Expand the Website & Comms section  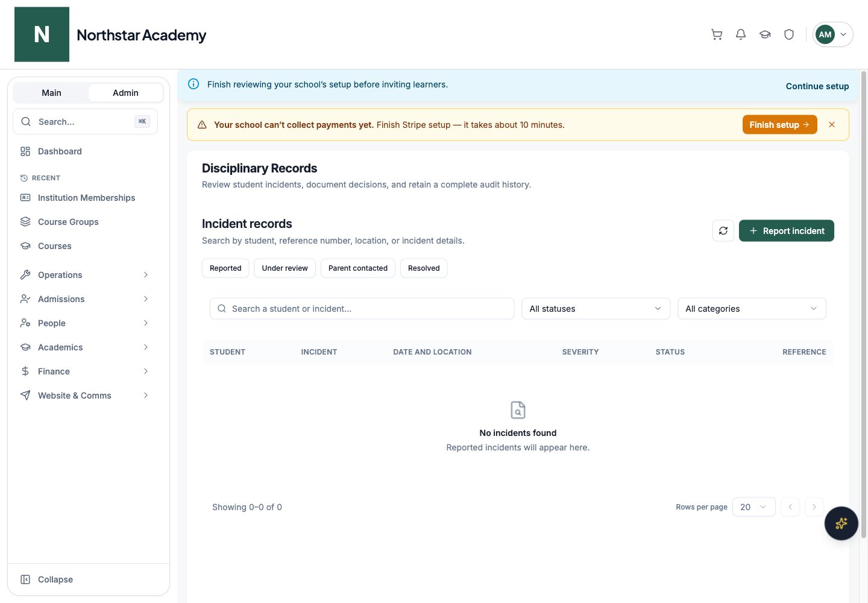(85, 396)
